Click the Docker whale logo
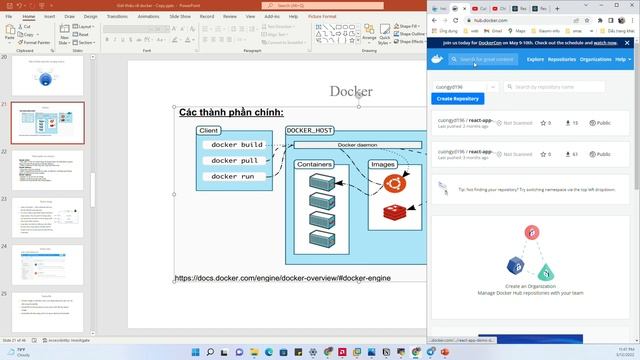Screen dimensions: 640x360 click(x=437, y=59)
